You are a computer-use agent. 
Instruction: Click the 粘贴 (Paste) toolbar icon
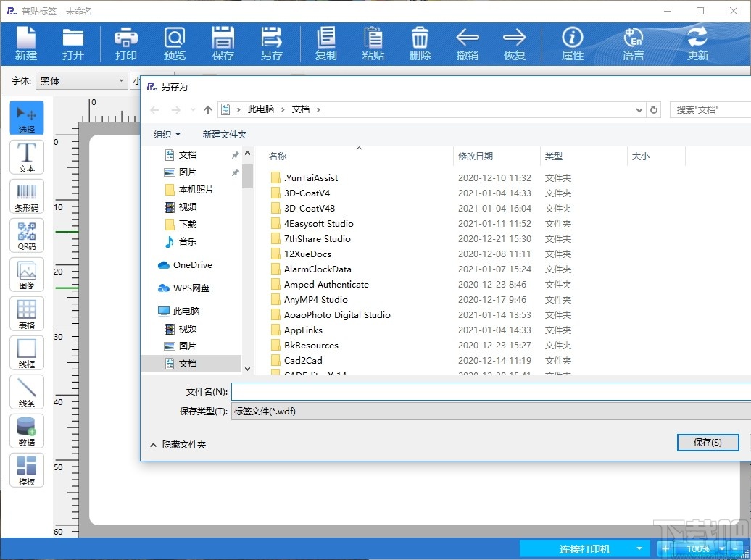point(373,43)
